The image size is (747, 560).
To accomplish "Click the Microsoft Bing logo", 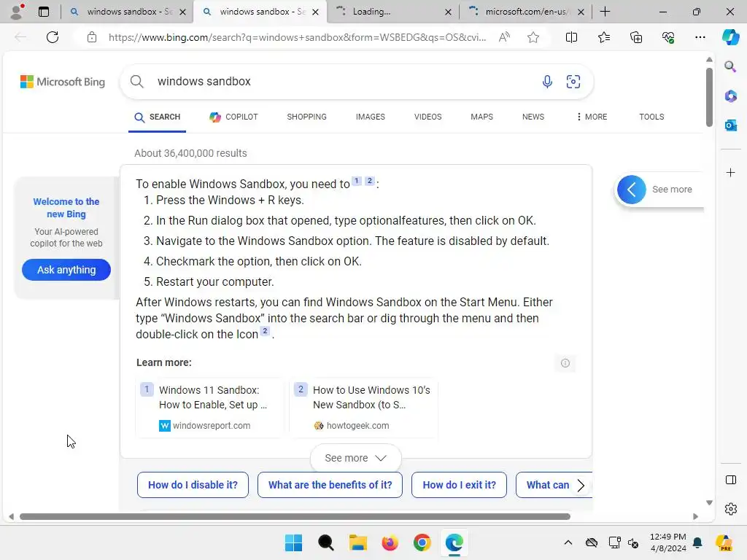I will [63, 82].
